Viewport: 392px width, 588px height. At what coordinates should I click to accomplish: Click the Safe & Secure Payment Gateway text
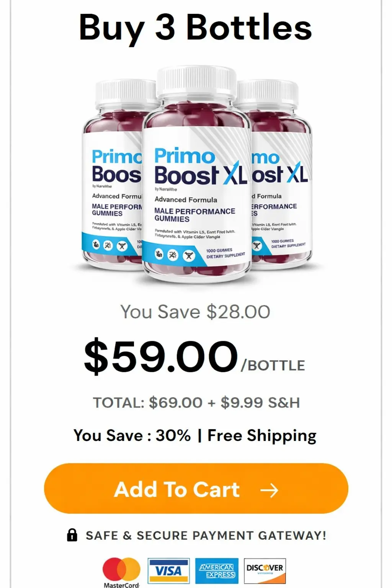[x=205, y=536]
